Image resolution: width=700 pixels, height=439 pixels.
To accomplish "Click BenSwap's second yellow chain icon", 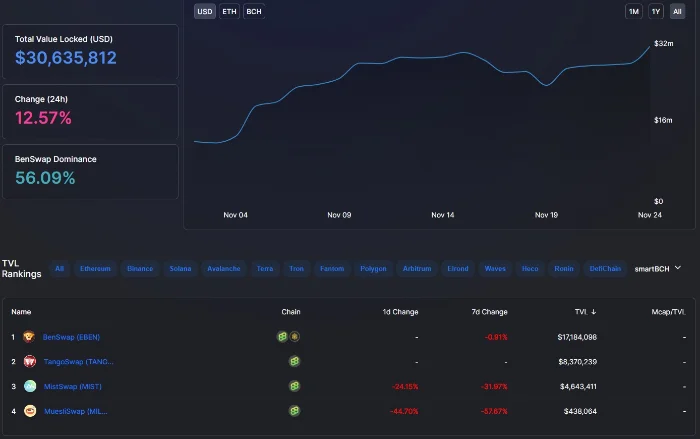I will coord(295,337).
